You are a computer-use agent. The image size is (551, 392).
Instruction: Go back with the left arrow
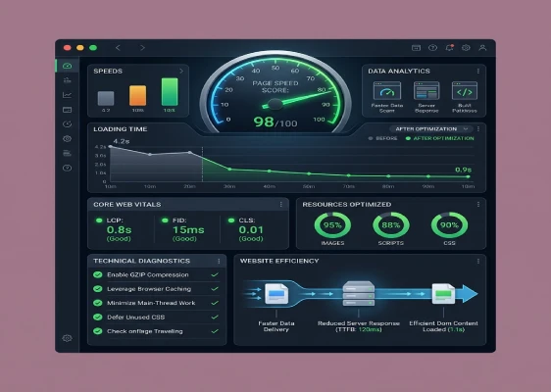coord(118,47)
